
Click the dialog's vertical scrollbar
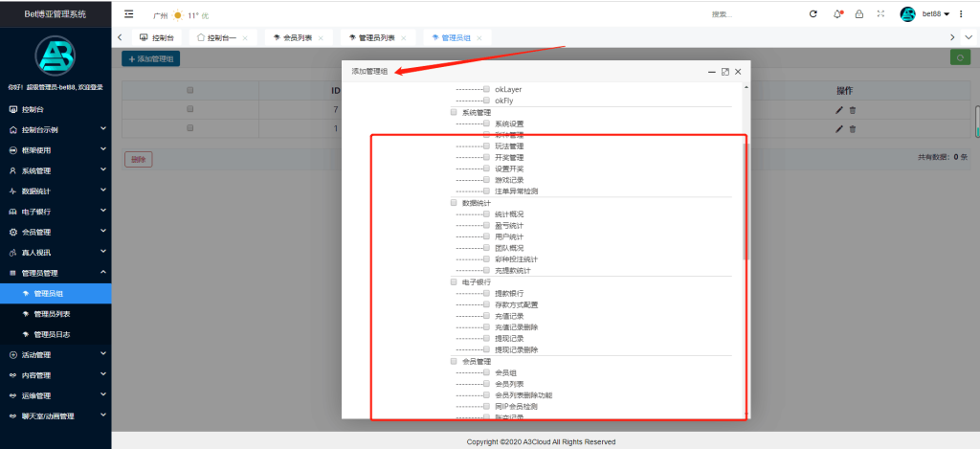coord(746,201)
